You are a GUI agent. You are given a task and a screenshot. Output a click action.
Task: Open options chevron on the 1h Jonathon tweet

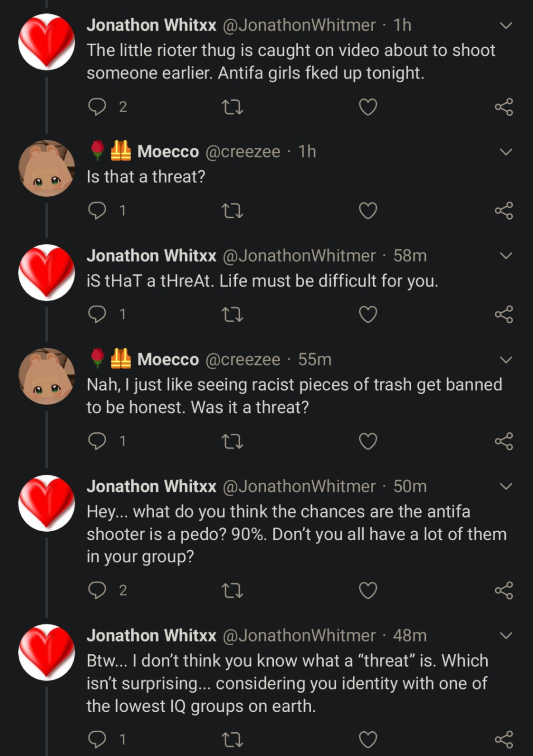click(506, 25)
